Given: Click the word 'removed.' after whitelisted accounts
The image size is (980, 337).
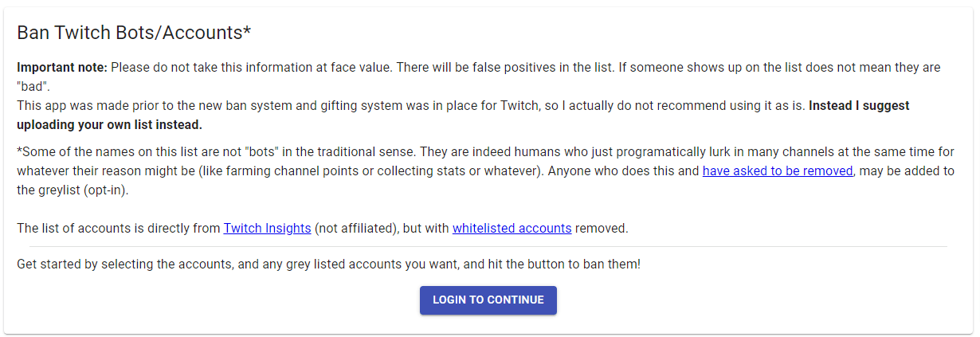Looking at the screenshot, I should tap(602, 229).
